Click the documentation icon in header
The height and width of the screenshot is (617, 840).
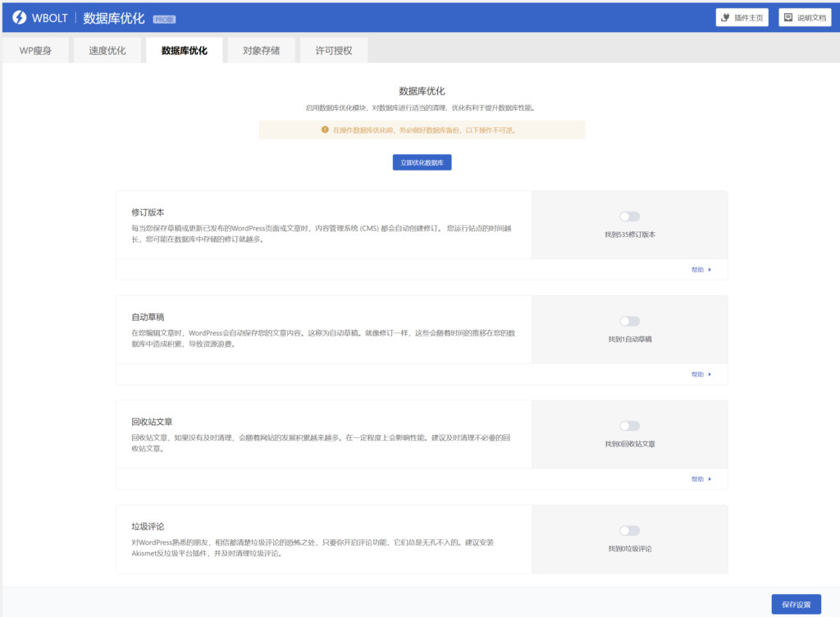click(788, 17)
